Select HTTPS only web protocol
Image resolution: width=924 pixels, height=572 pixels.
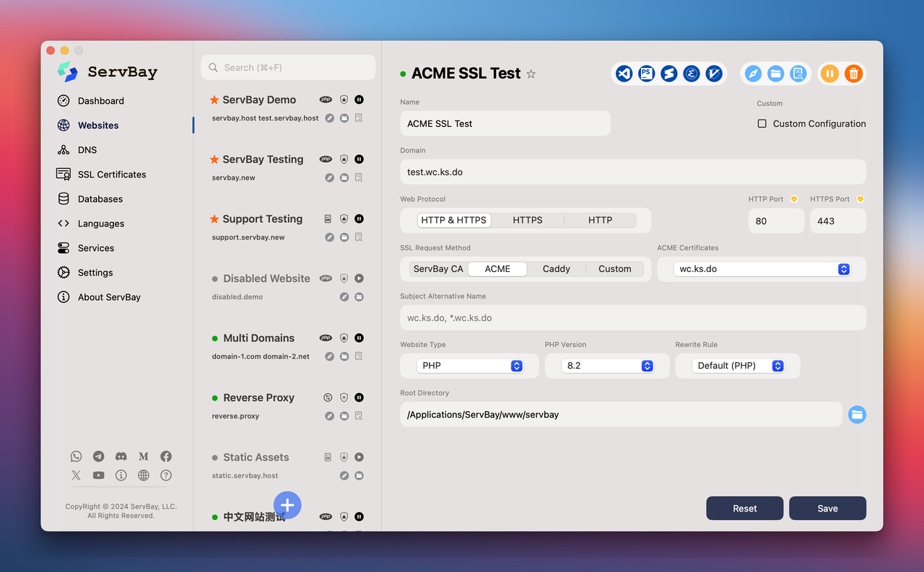pyautogui.click(x=528, y=220)
